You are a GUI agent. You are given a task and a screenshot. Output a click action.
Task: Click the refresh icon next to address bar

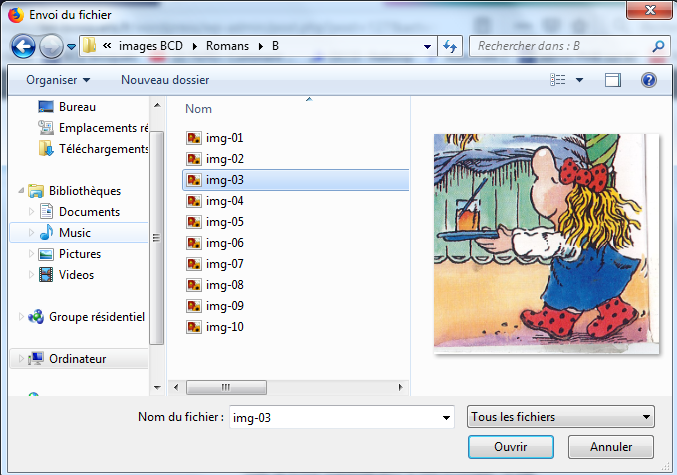pos(450,46)
